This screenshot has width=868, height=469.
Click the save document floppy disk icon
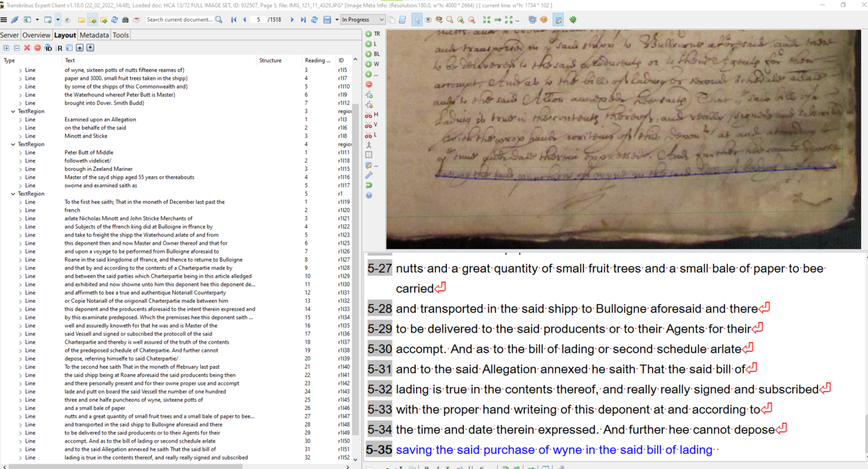click(327, 20)
